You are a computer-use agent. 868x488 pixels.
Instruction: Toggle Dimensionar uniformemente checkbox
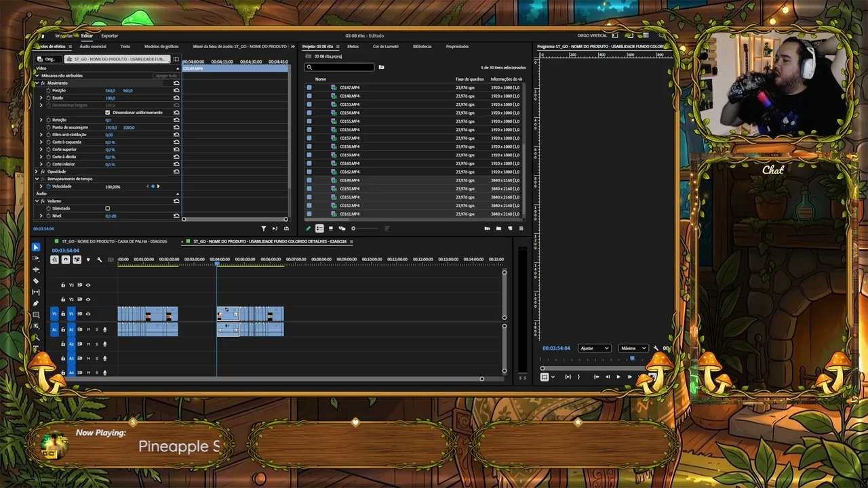click(107, 113)
